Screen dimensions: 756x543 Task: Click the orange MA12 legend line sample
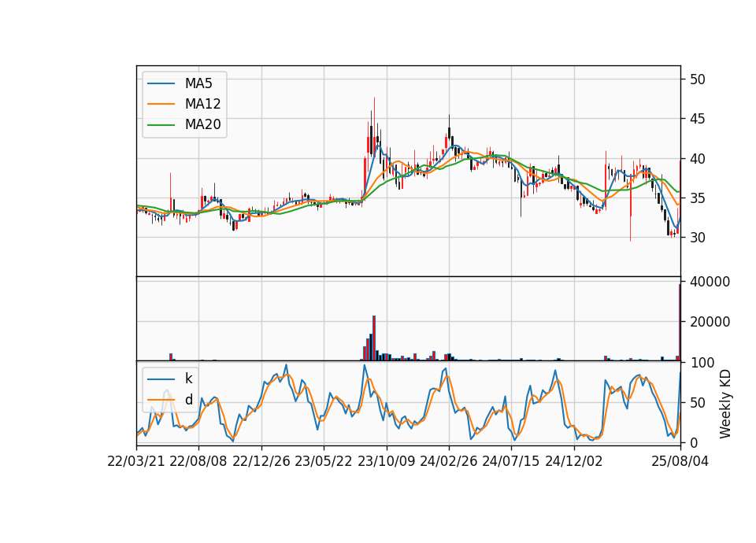coord(161,104)
